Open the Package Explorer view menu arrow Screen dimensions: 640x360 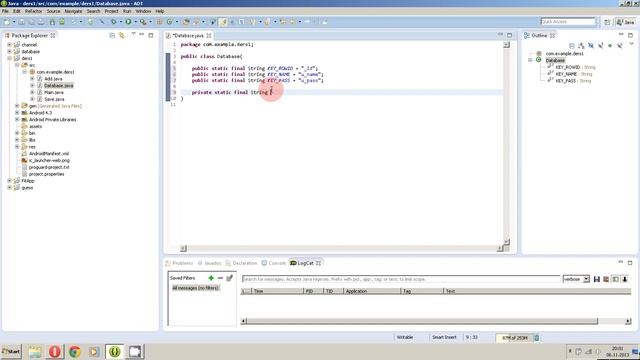pyautogui.click(x=133, y=35)
